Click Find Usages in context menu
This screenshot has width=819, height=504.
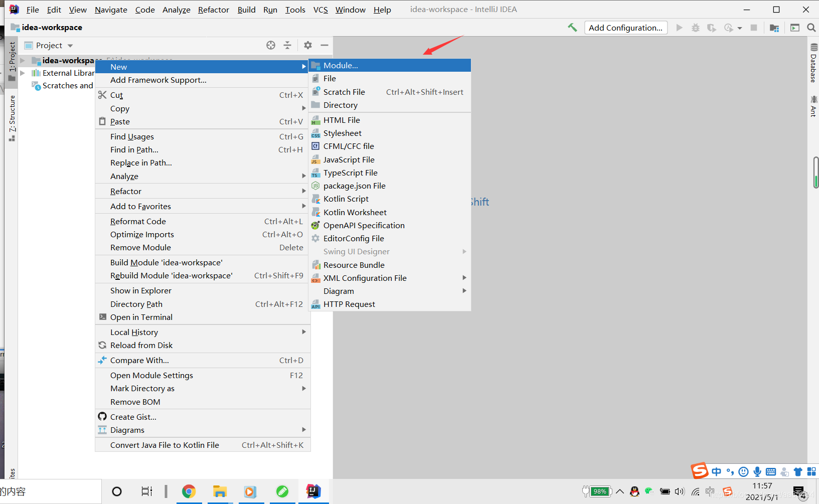[203, 136]
